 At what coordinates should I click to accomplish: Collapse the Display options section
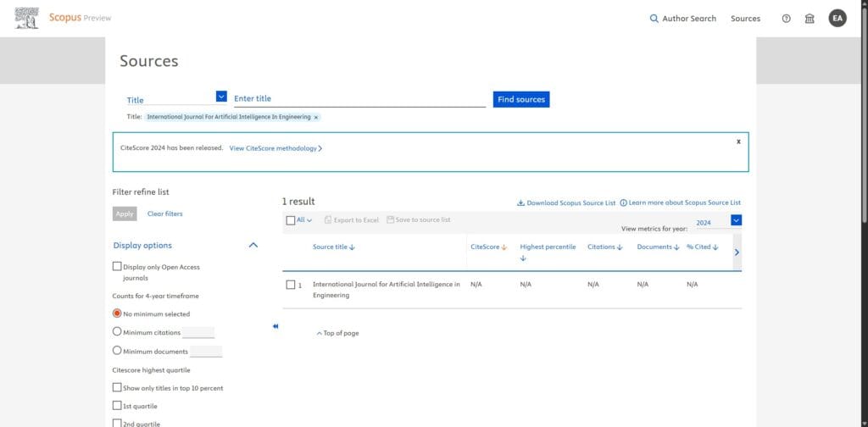(x=253, y=246)
